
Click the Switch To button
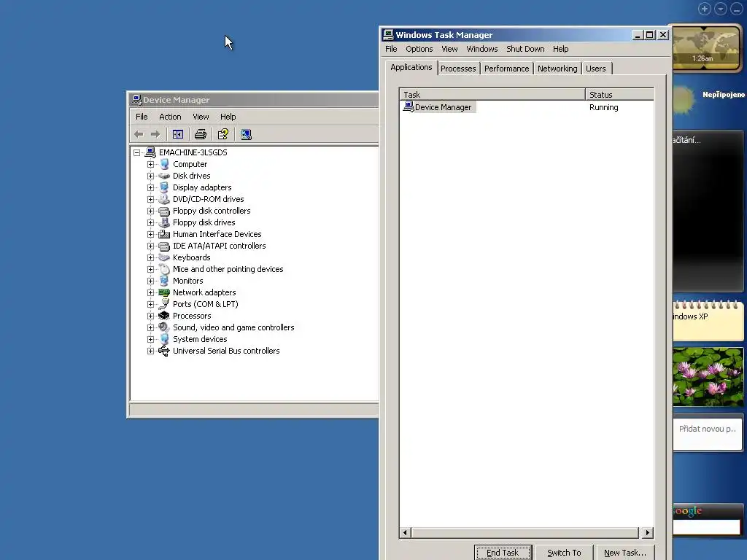coord(564,553)
